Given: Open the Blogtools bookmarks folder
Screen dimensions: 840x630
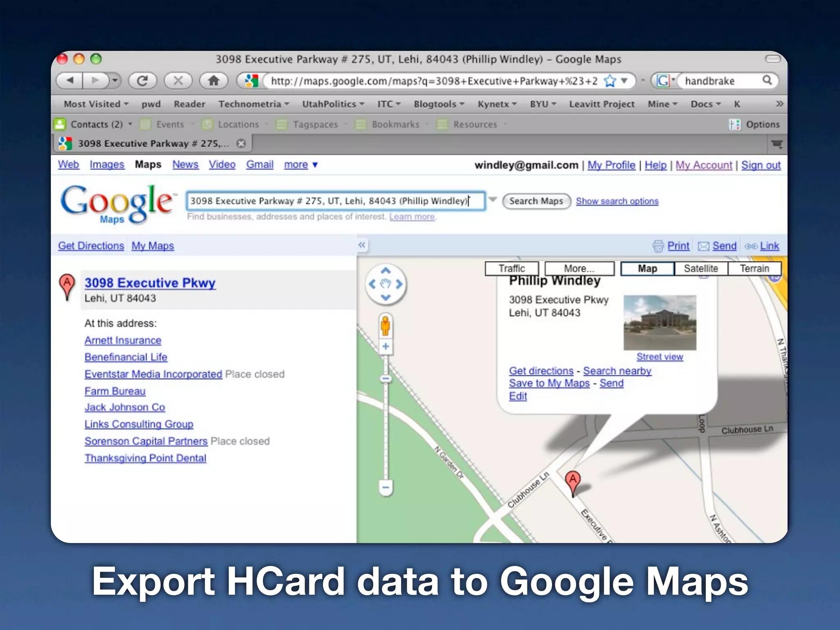Looking at the screenshot, I should pyautogui.click(x=439, y=104).
